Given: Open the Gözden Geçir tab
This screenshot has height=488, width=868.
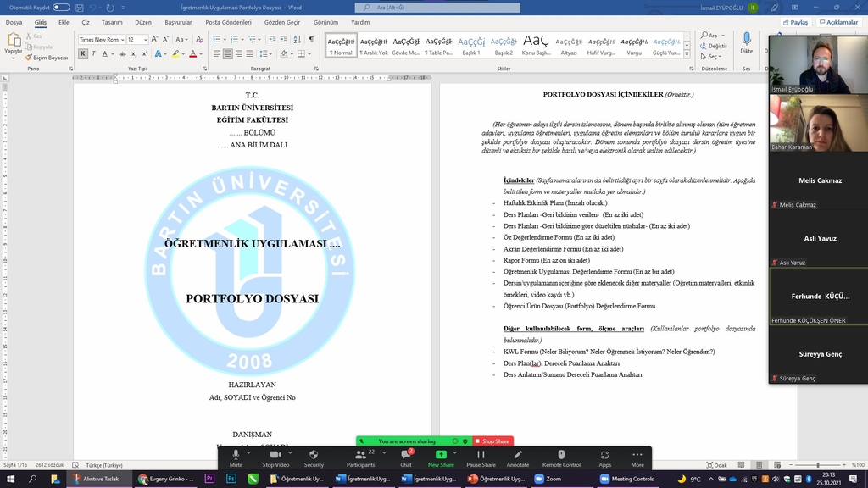Looking at the screenshot, I should click(x=282, y=22).
